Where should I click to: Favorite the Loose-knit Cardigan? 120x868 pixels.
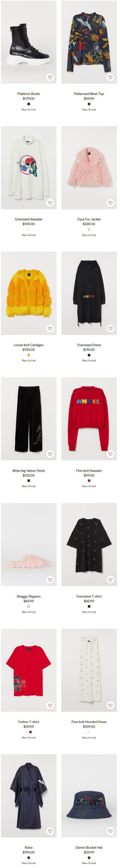[50, 328]
